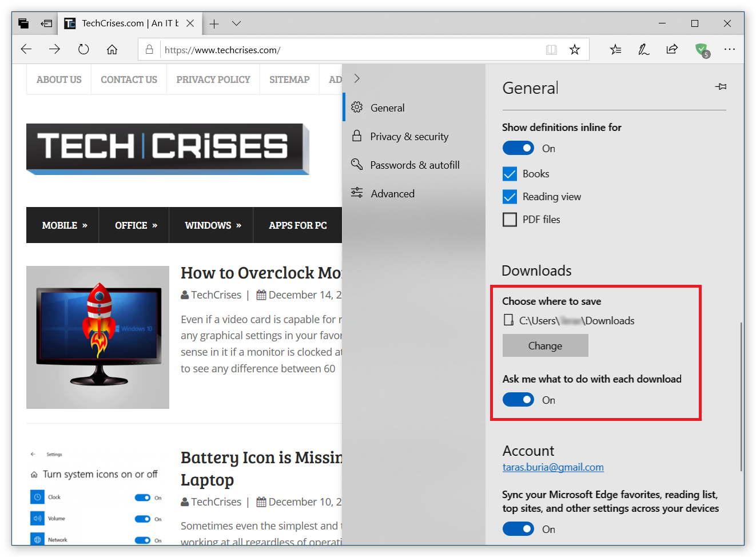The width and height of the screenshot is (756, 557).
Task: Click the December 10 date text
Action: 305,502
